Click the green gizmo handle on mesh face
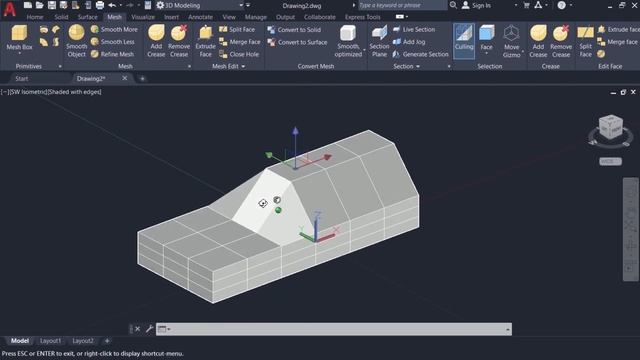This screenshot has height=360, width=640. point(278,210)
